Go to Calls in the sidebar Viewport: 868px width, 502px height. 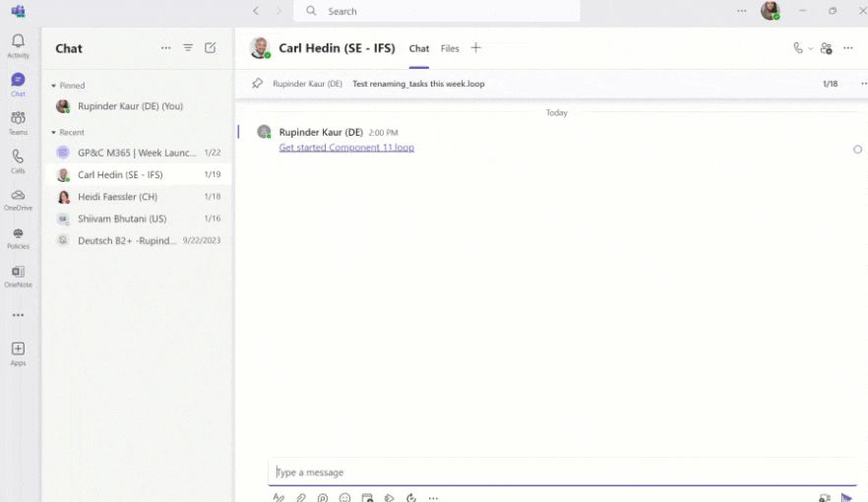(18, 160)
